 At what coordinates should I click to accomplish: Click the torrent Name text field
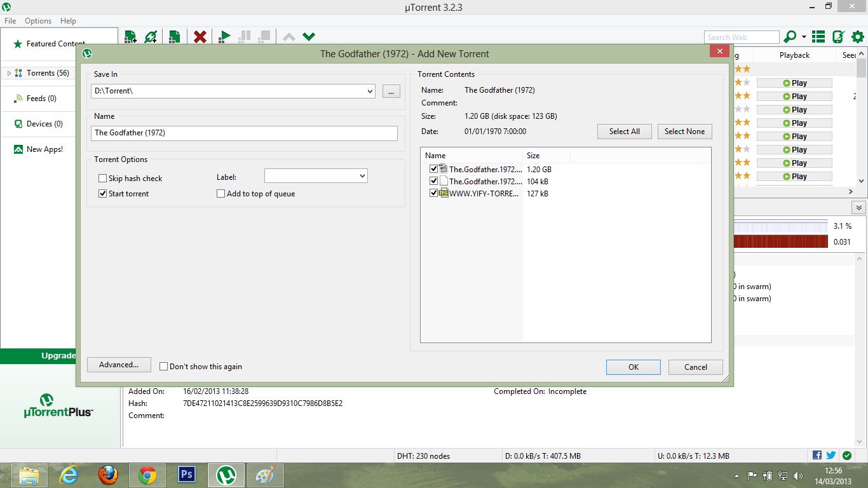point(245,133)
